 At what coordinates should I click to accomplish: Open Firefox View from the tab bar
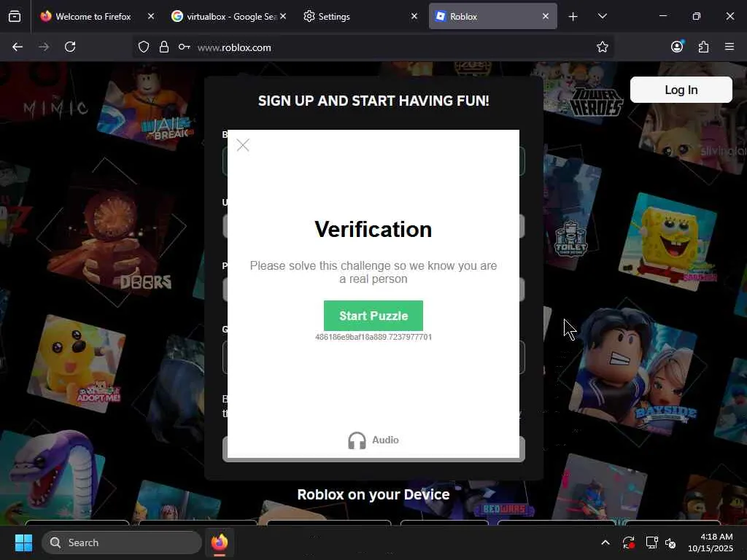point(15,17)
